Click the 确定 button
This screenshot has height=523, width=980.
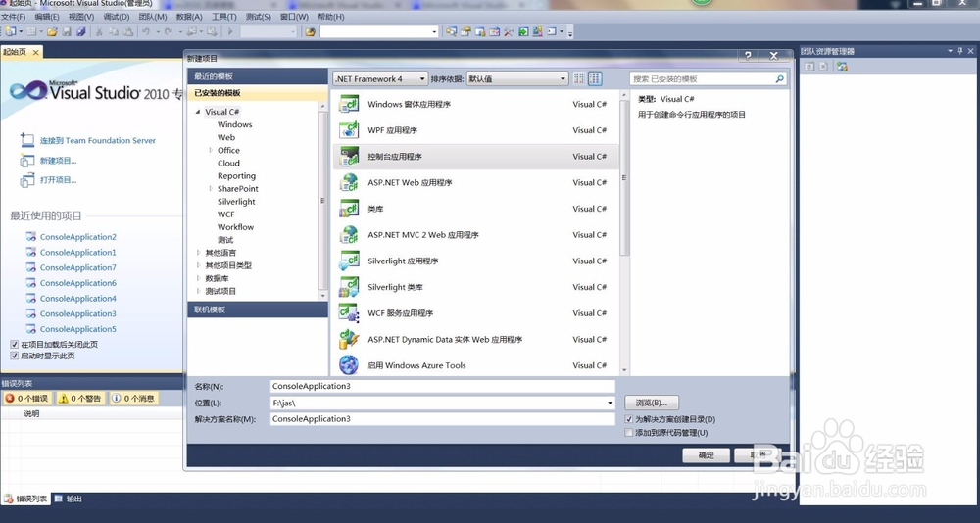point(706,455)
